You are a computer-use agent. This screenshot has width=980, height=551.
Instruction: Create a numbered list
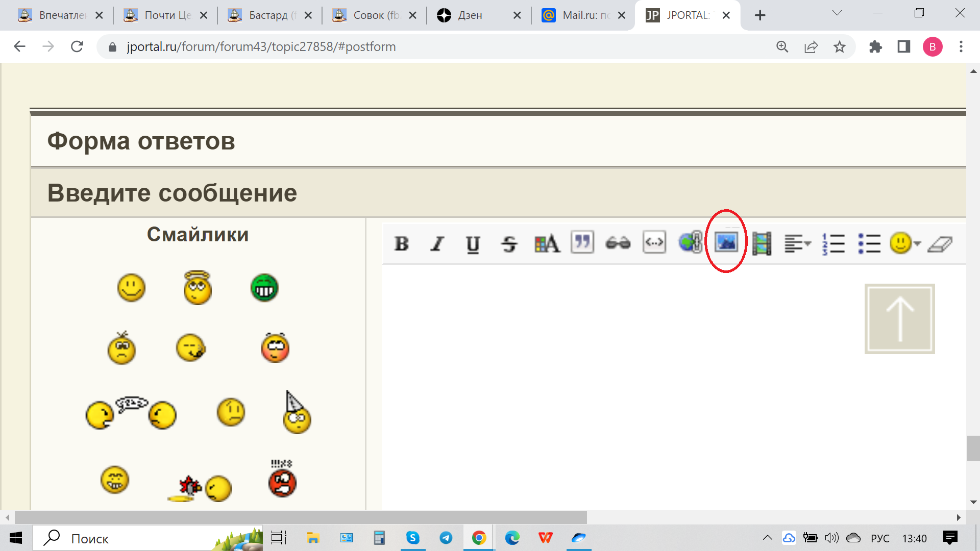[834, 243]
